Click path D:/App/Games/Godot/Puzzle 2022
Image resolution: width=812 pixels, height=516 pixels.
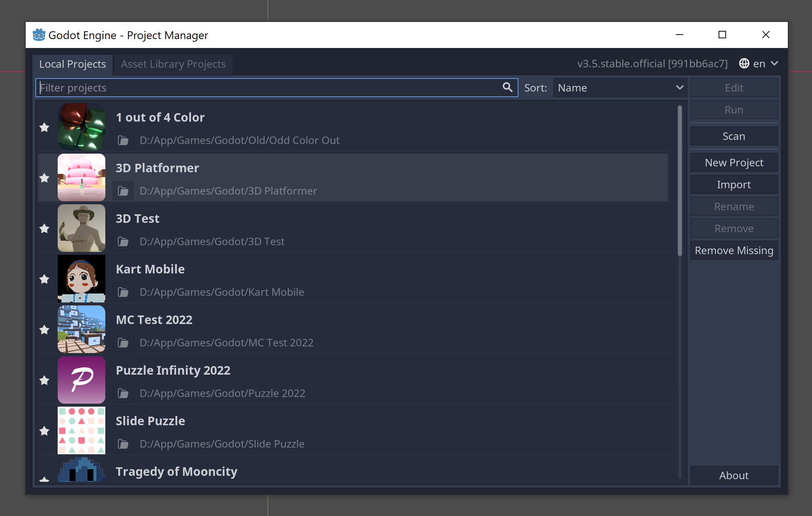223,393
